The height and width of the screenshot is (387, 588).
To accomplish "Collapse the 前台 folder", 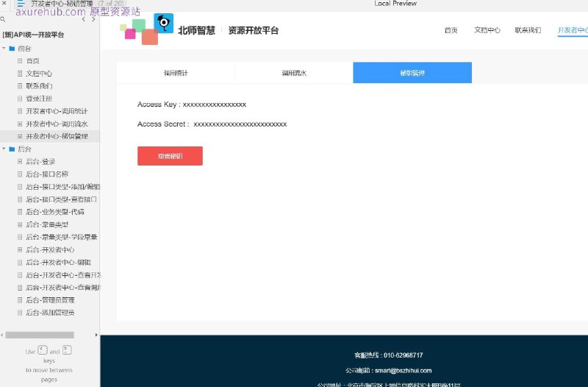I will point(4,49).
